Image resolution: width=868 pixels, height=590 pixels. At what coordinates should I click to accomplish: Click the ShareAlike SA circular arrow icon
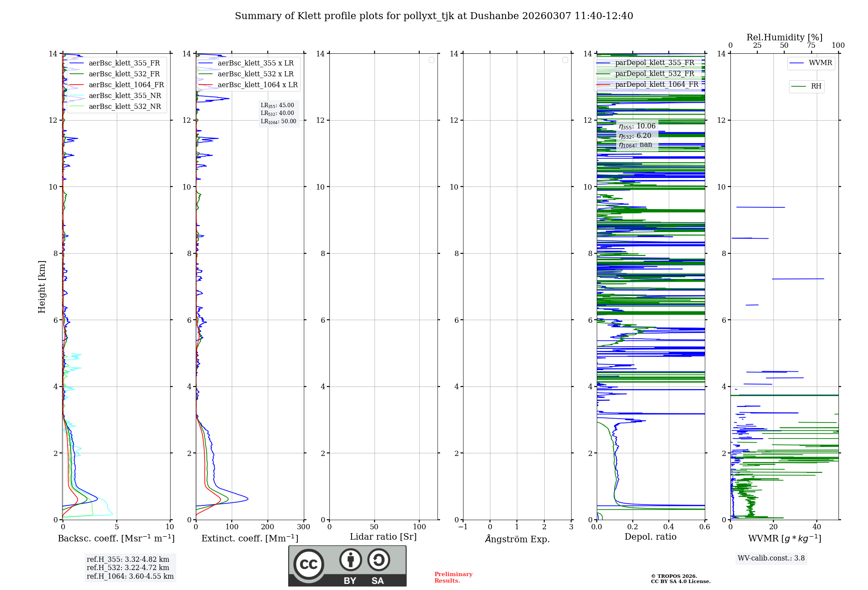pos(378,560)
